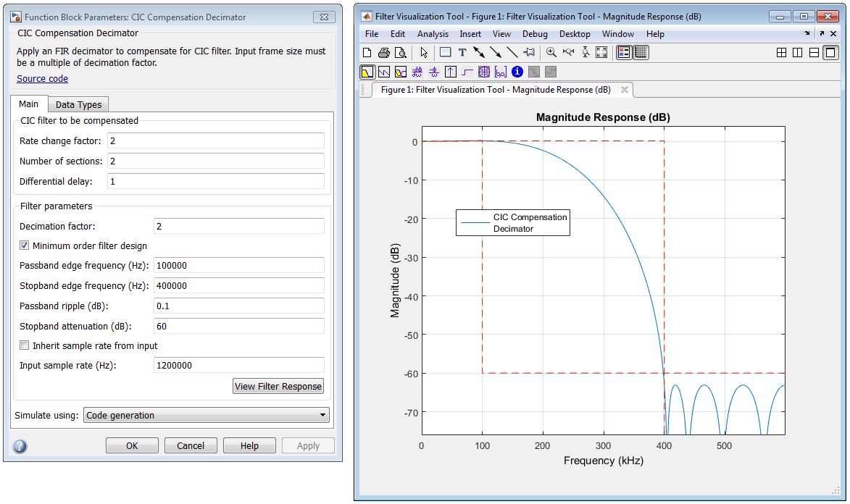This screenshot has height=504, width=850.
Task: Click the Print figure icon
Action: (384, 53)
